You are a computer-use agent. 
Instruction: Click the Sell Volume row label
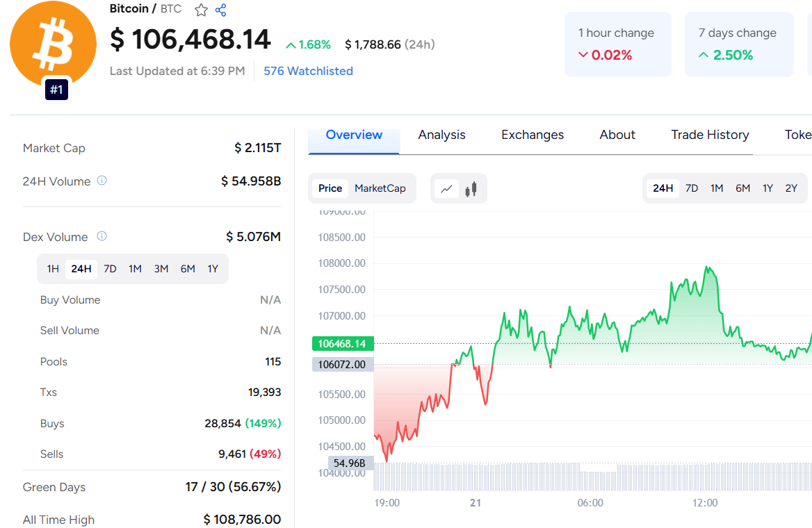point(70,331)
